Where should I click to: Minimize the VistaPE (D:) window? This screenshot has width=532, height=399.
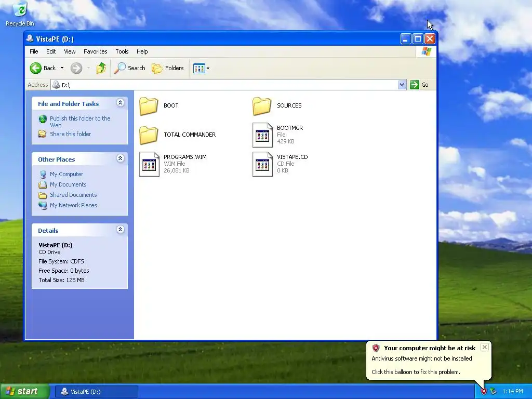pos(406,39)
